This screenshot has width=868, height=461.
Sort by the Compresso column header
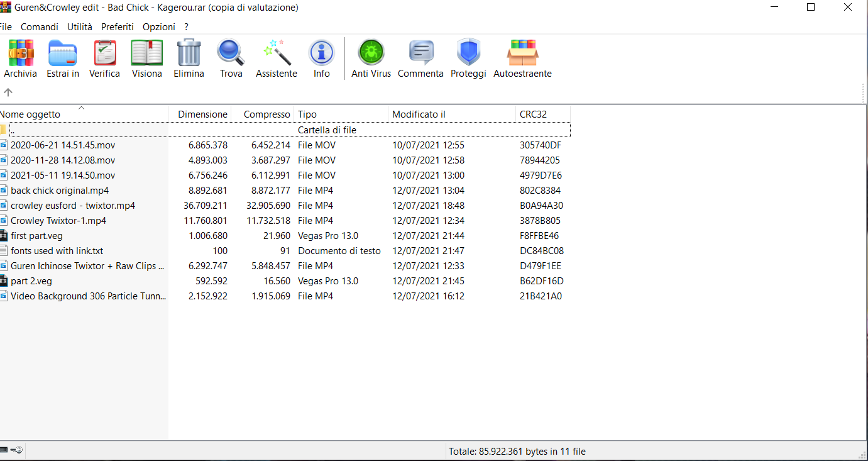[263, 114]
